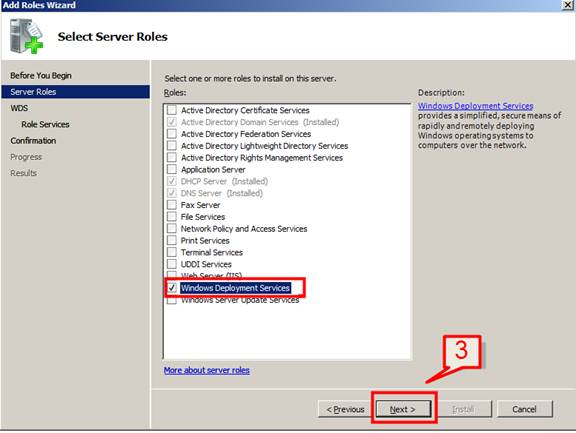Go to WDS step in sidebar

click(19, 108)
